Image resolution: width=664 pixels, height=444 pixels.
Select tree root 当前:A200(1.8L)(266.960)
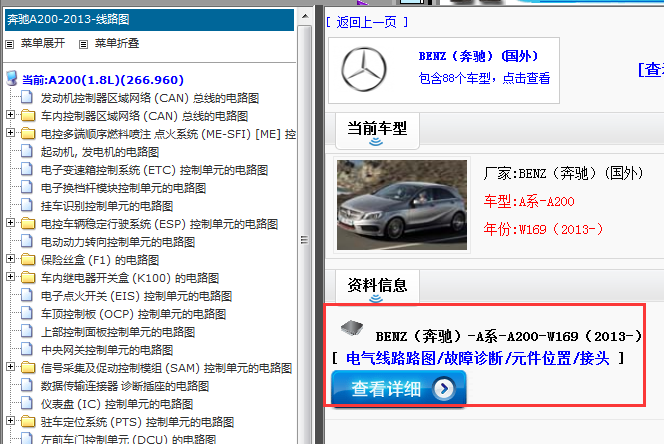pos(103,80)
